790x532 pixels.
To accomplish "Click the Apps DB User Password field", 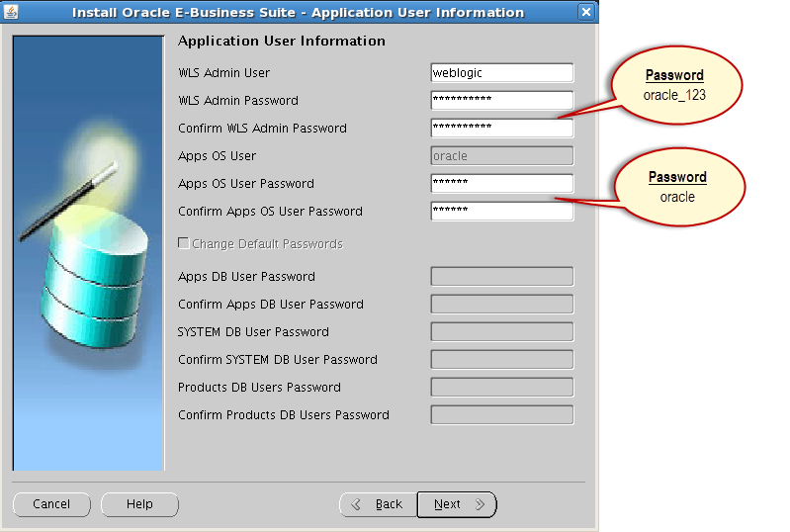I will click(x=502, y=277).
